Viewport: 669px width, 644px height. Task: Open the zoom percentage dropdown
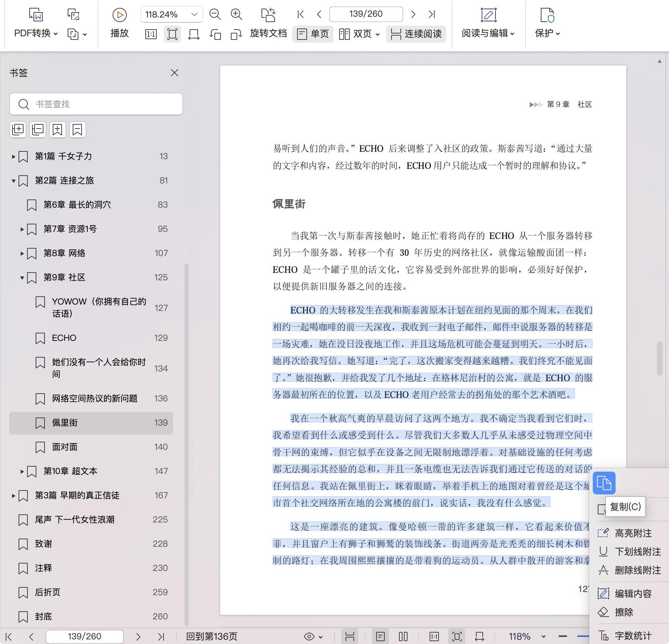tap(194, 14)
